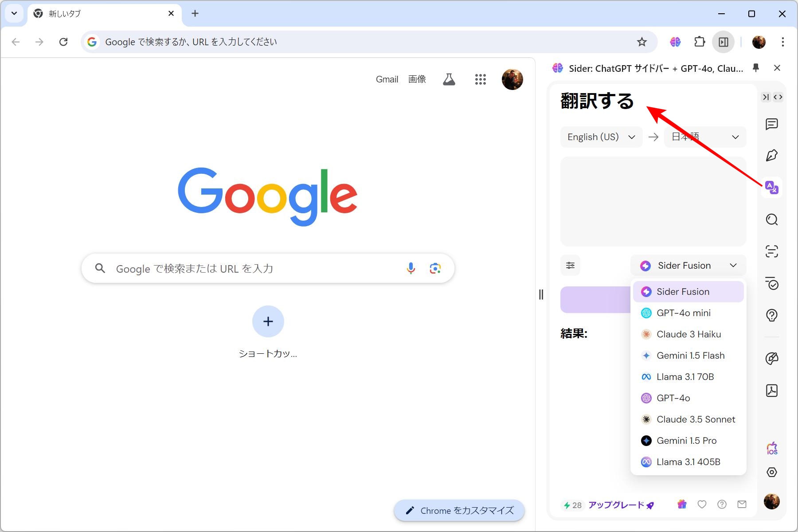Open the help circle icon in Sider footer
This screenshot has width=798, height=532.
pos(722,504)
